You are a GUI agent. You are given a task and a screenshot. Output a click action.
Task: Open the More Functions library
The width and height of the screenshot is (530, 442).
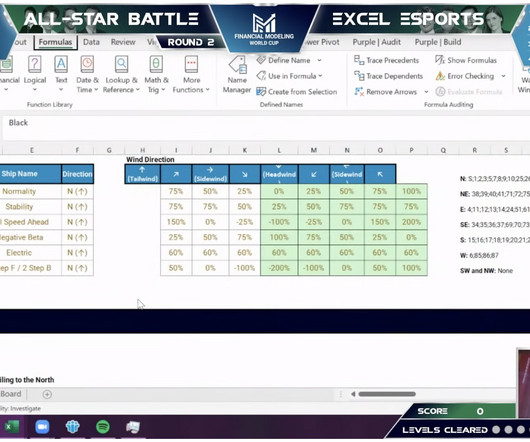191,73
